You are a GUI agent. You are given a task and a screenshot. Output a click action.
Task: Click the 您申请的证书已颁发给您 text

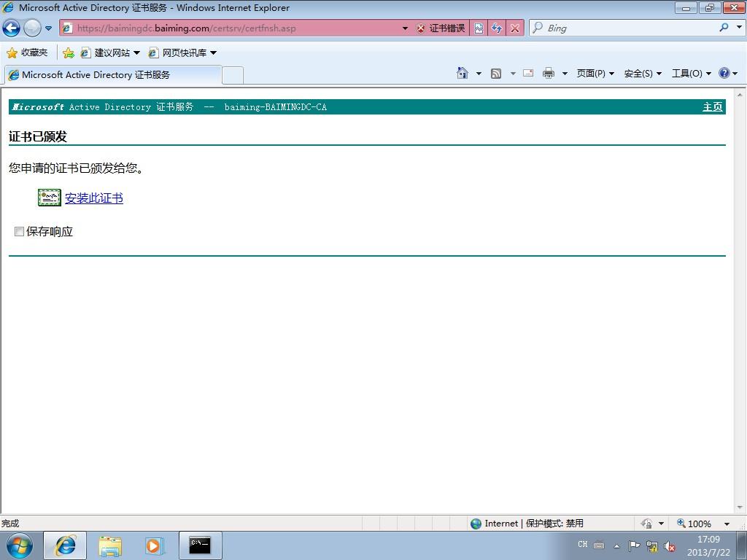pos(76,168)
